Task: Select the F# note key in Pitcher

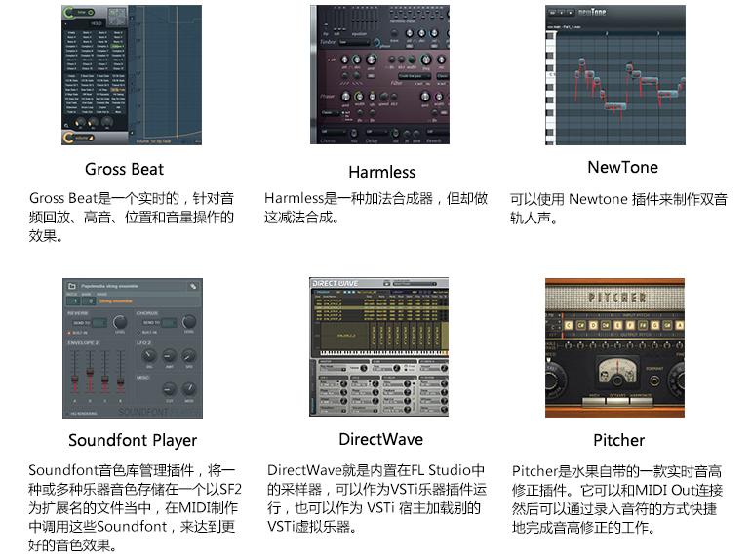Action: pyautogui.click(x=643, y=325)
